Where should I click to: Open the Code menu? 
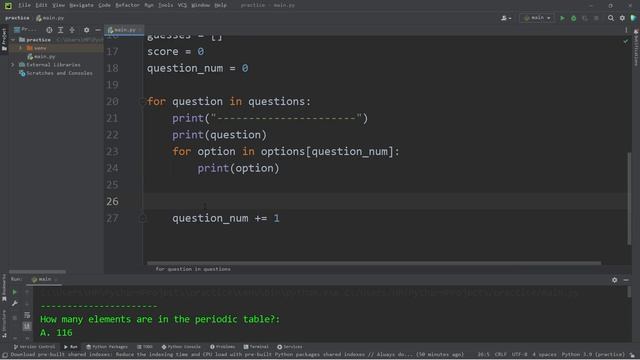[104, 5]
